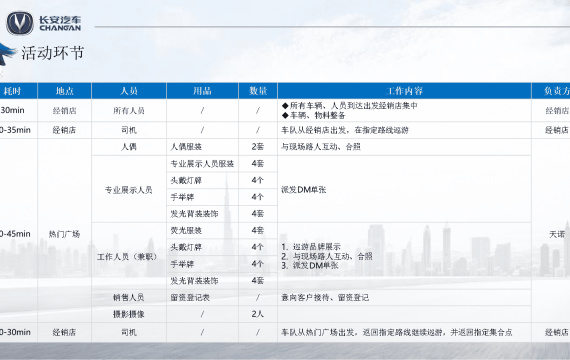Select the 活动环节 slide title
Screen dimensions: 570x360
click(53, 53)
